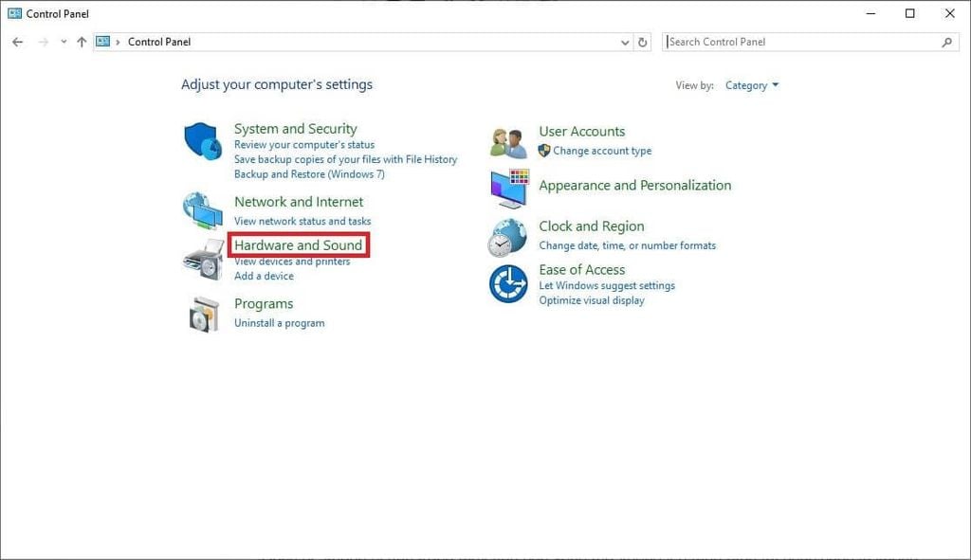Open recent locations chevron beside forward arrow
This screenshot has height=560, width=971.
(64, 42)
